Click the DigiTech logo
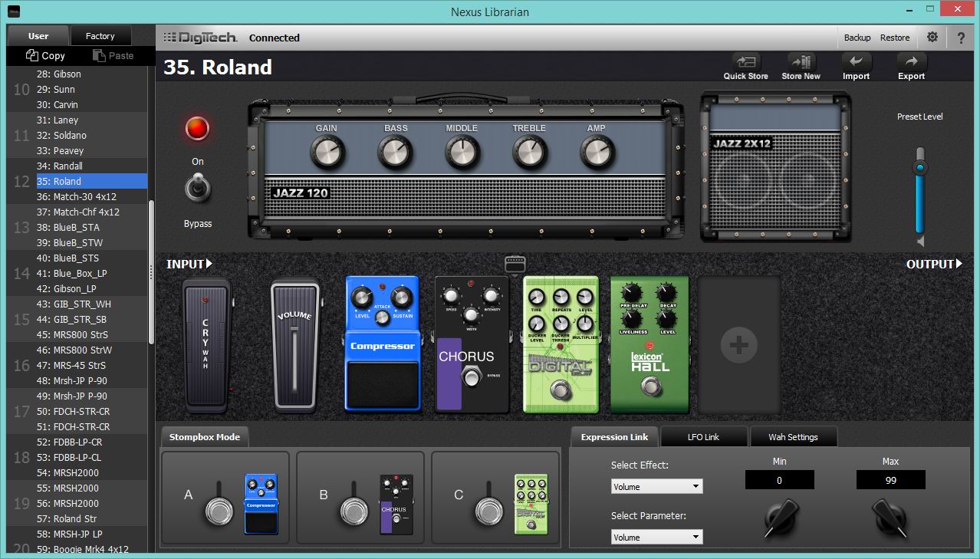The width and height of the screenshot is (980, 559). click(199, 38)
